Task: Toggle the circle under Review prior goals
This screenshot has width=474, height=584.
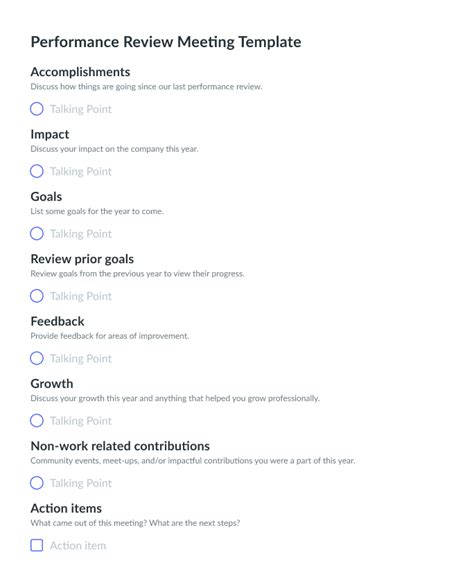Action: [x=36, y=296]
